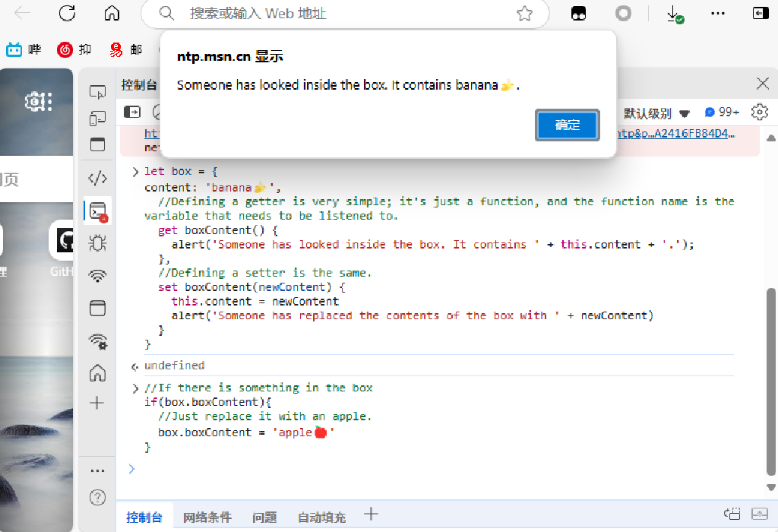The width and height of the screenshot is (778, 532).
Task: Click the '//Defining a setter is the same.' comment
Action: pos(264,273)
